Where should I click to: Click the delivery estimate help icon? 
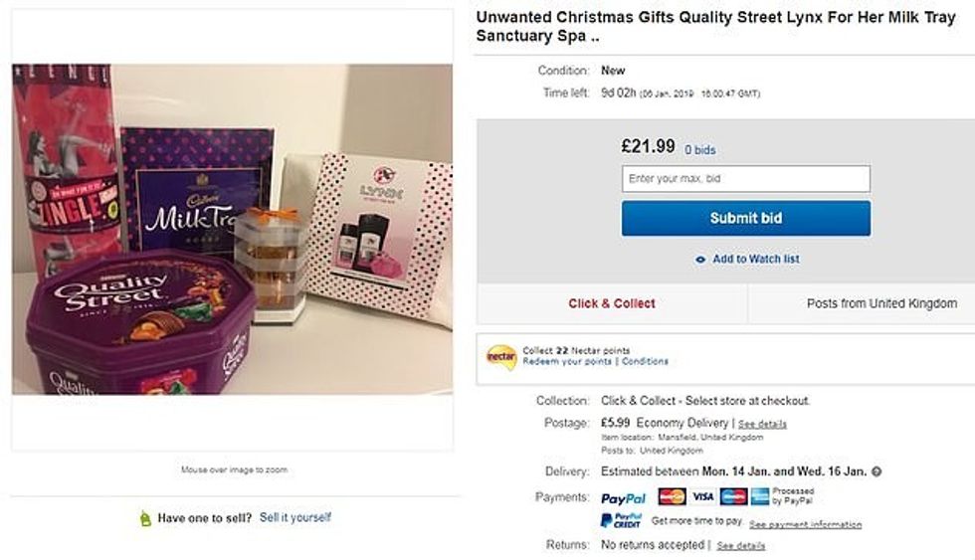coord(877,471)
